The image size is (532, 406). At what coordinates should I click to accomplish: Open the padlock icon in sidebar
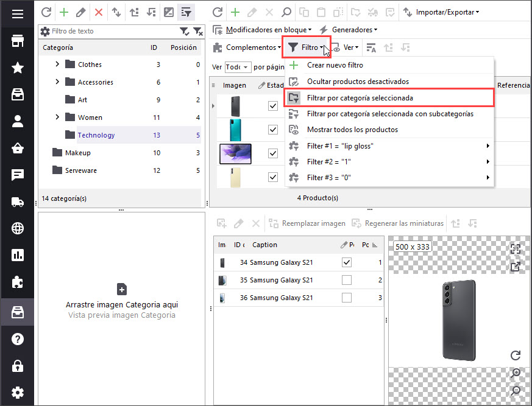tap(17, 366)
